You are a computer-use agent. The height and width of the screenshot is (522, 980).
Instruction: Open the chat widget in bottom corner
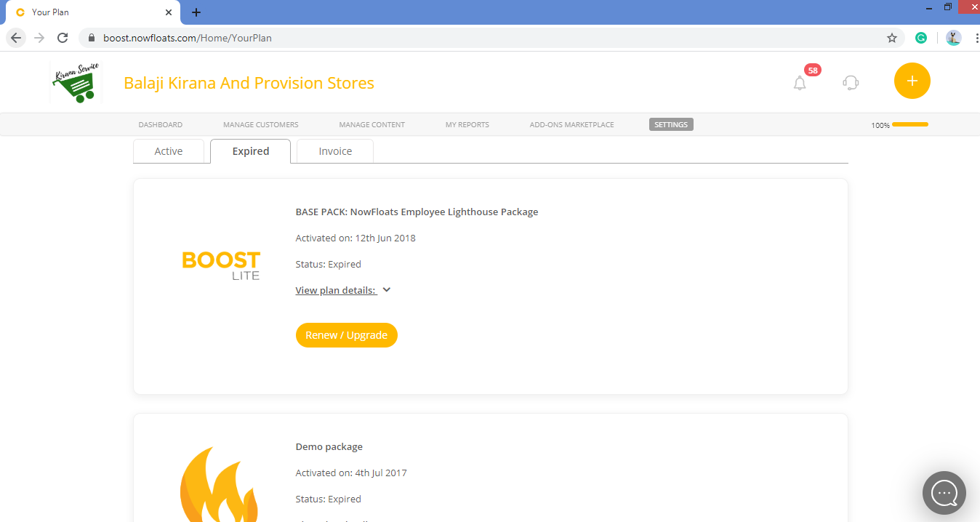pyautogui.click(x=944, y=493)
